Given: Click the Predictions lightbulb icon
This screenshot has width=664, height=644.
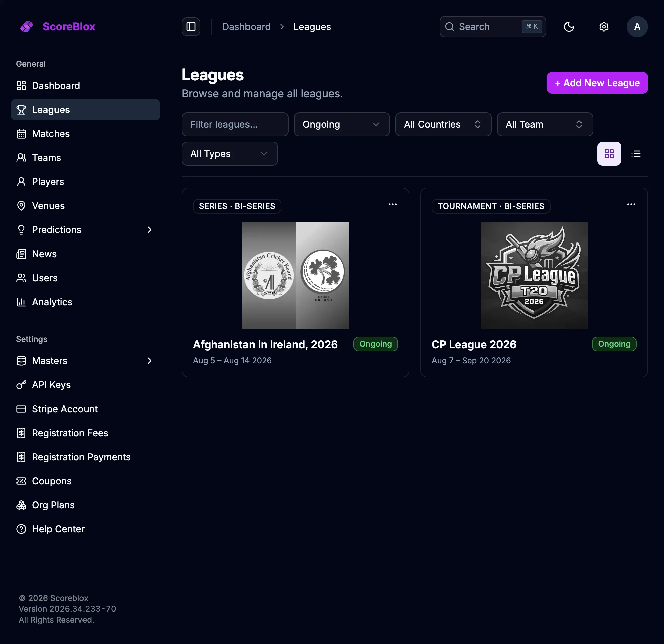Looking at the screenshot, I should pos(21,230).
